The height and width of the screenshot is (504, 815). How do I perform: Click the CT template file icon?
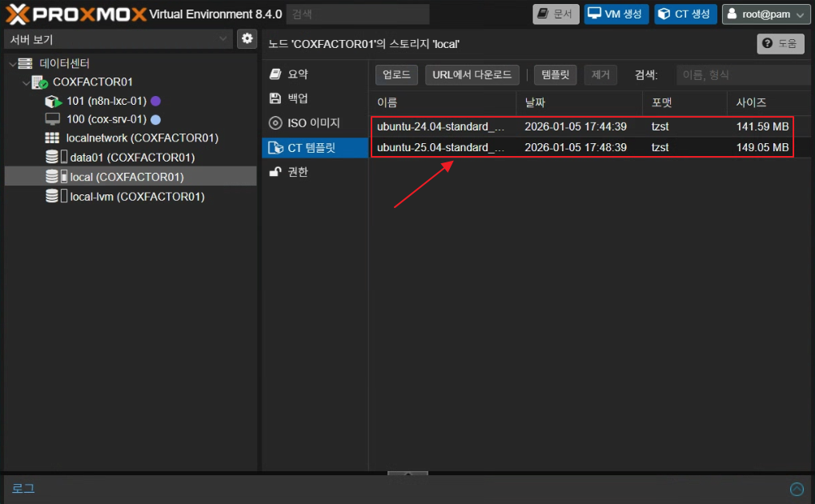(x=275, y=147)
